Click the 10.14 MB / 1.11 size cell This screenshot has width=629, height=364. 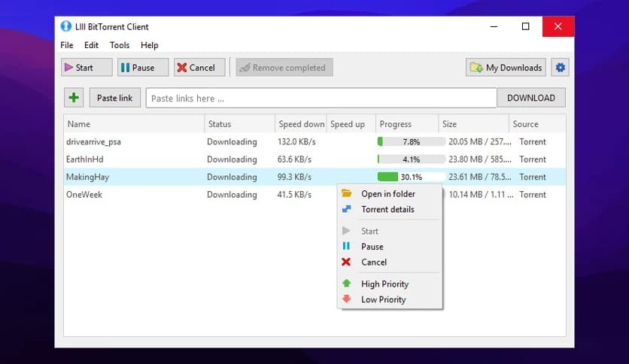(481, 195)
